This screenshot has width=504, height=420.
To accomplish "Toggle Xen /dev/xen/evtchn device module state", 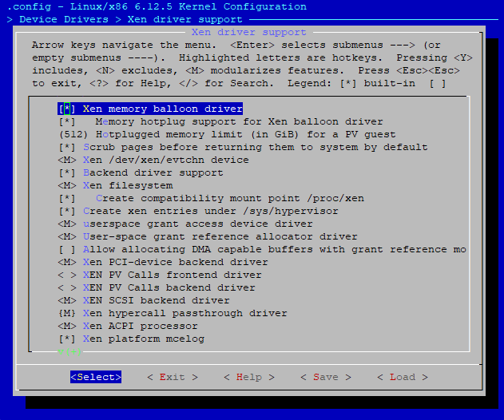I will 67,160.
